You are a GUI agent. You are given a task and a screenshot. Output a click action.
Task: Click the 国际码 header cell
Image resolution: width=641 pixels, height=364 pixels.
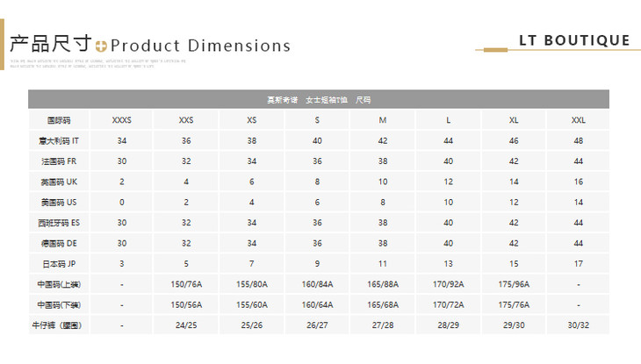click(x=59, y=120)
